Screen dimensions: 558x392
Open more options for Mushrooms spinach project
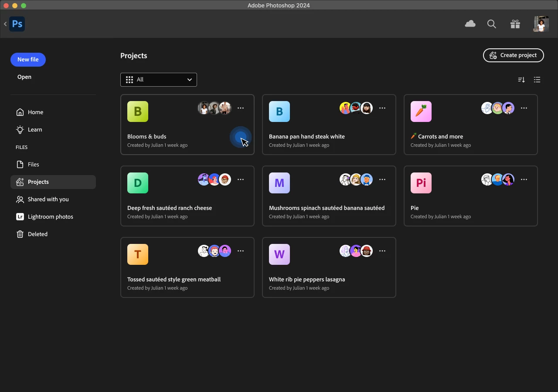(x=382, y=179)
